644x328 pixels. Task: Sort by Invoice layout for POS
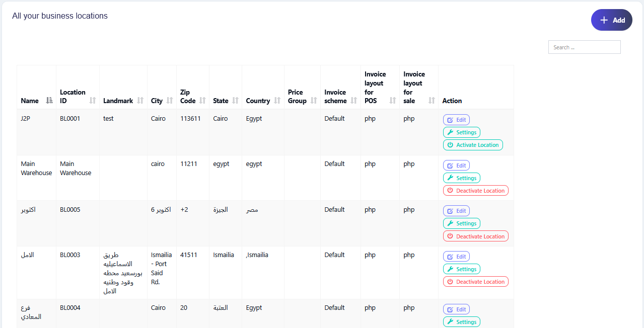pyautogui.click(x=393, y=101)
